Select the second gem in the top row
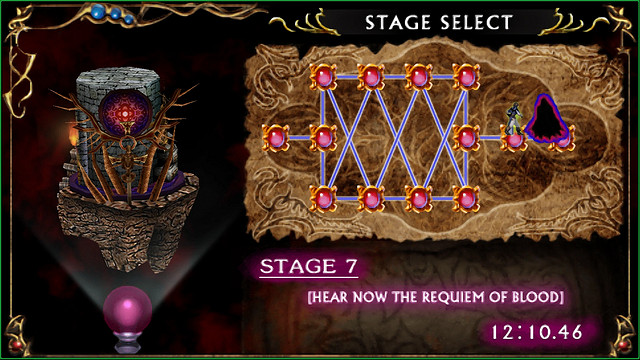 tap(371, 77)
